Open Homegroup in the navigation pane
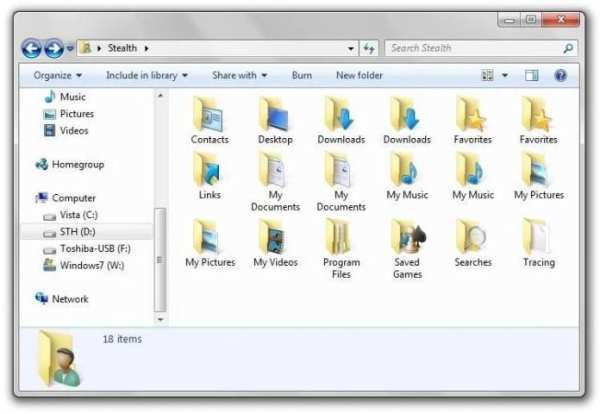 coord(70,165)
